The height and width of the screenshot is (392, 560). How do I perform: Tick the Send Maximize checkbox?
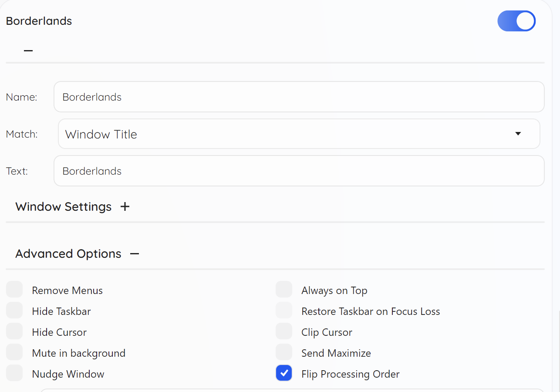[284, 352]
